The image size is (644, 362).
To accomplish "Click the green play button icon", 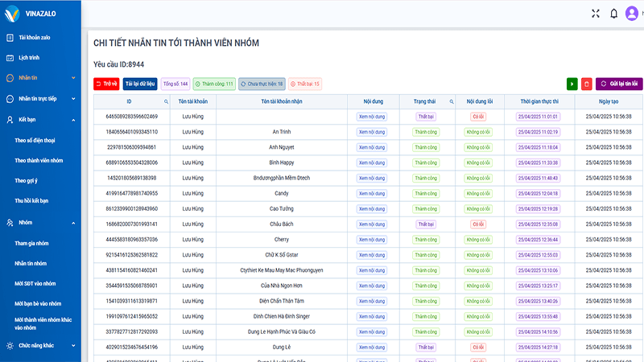I will coord(572,84).
